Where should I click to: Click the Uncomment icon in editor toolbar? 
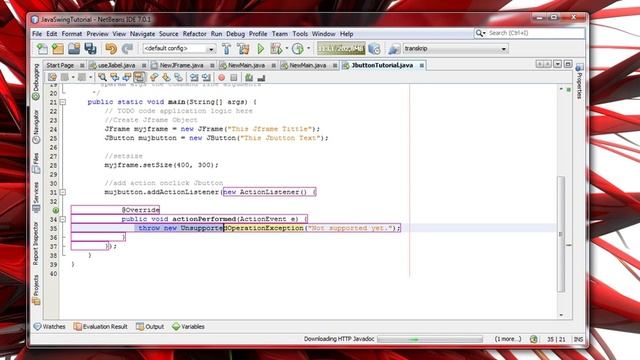261,77
